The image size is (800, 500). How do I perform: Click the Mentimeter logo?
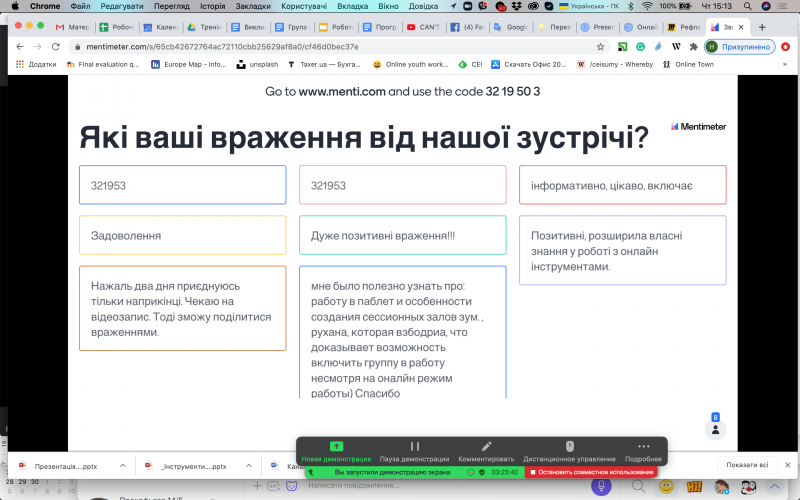click(x=698, y=127)
